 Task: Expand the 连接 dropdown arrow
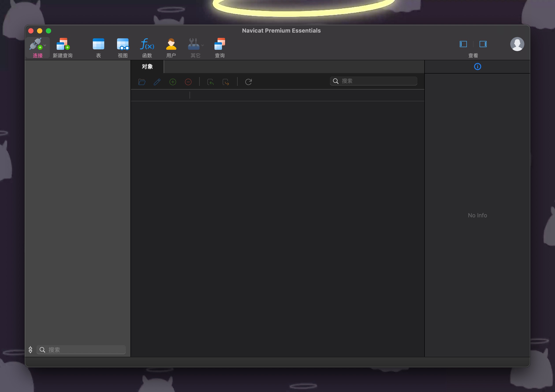pyautogui.click(x=45, y=45)
